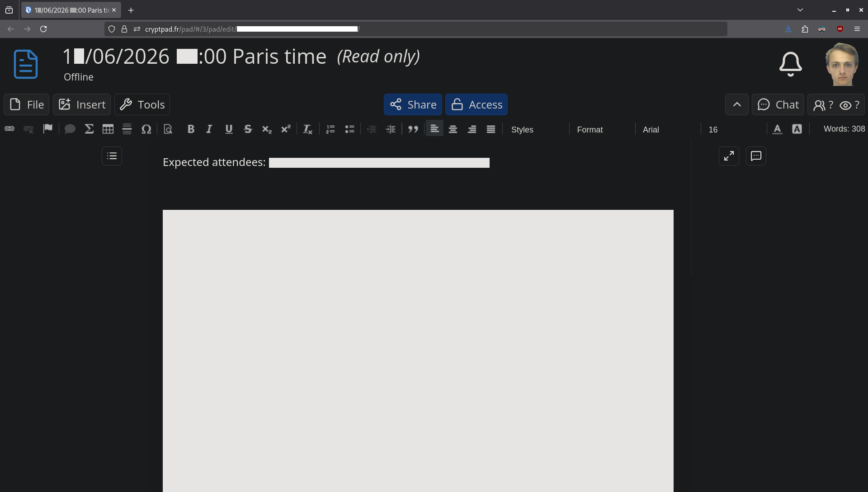Viewport: 868px width, 492px height.
Task: Click the Share button
Action: click(x=413, y=104)
